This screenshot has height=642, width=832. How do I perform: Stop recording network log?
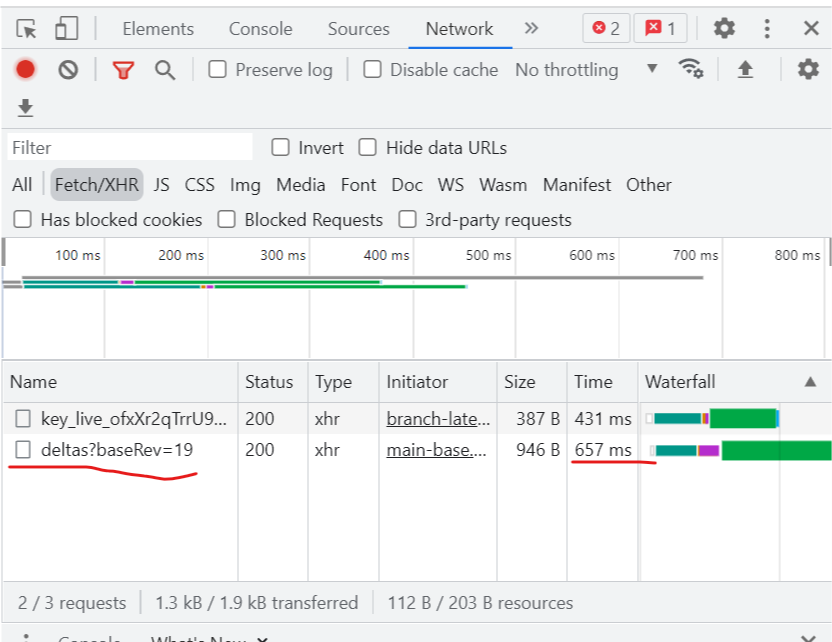25,70
